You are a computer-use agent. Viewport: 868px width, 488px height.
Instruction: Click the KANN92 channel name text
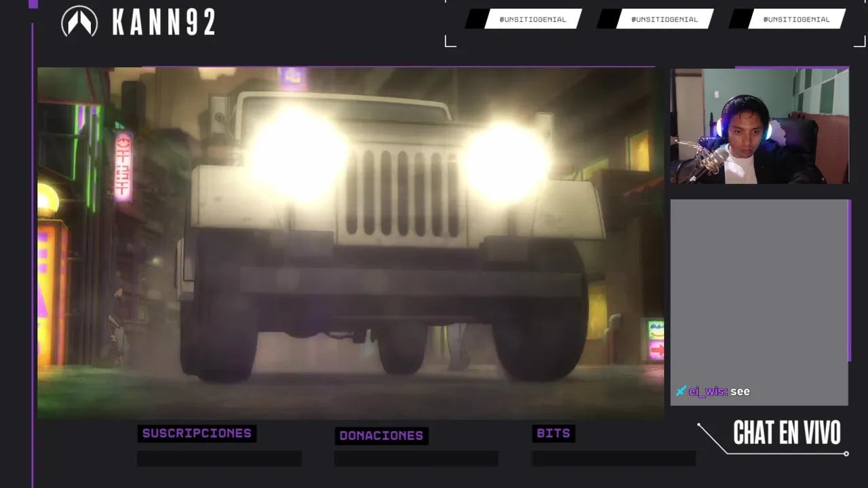click(164, 22)
